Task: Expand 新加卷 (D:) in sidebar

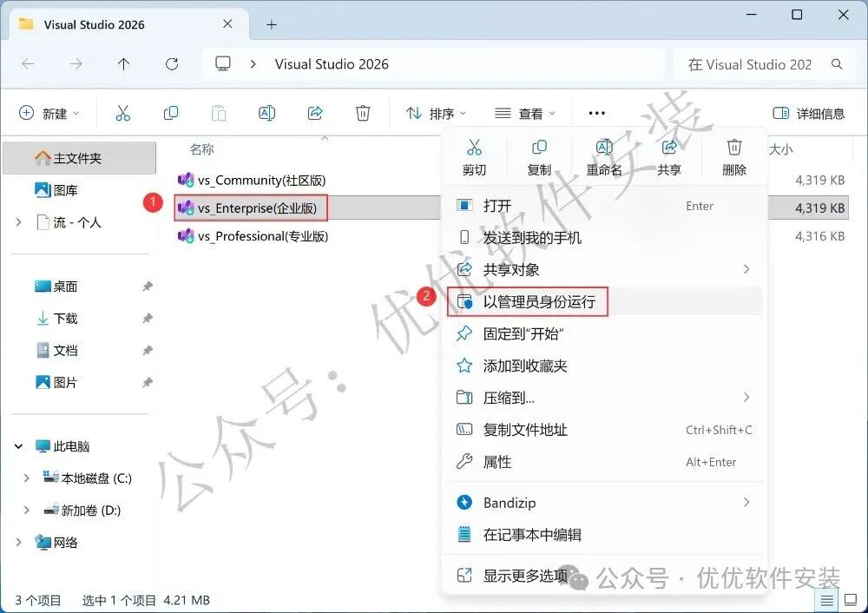Action: [x=27, y=511]
